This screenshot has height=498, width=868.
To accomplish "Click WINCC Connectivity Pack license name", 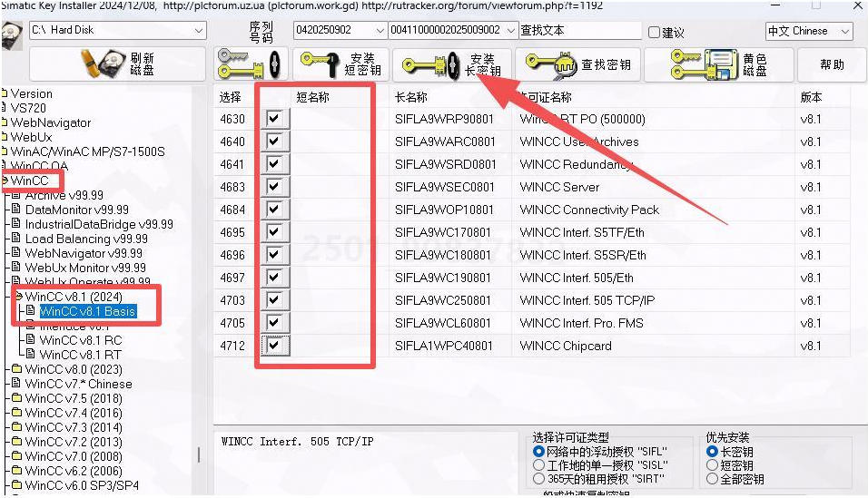I will point(589,210).
